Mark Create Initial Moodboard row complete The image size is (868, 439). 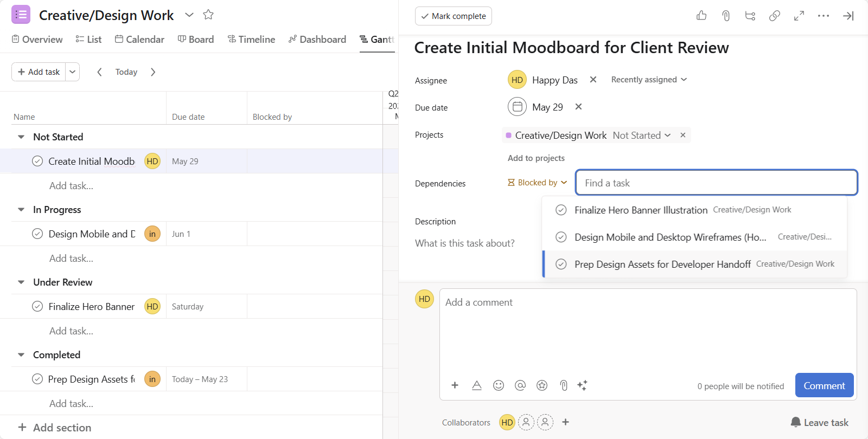point(37,161)
